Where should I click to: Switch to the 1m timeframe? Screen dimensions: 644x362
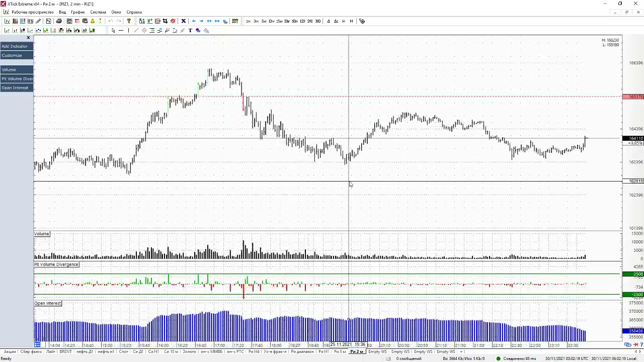click(249, 21)
